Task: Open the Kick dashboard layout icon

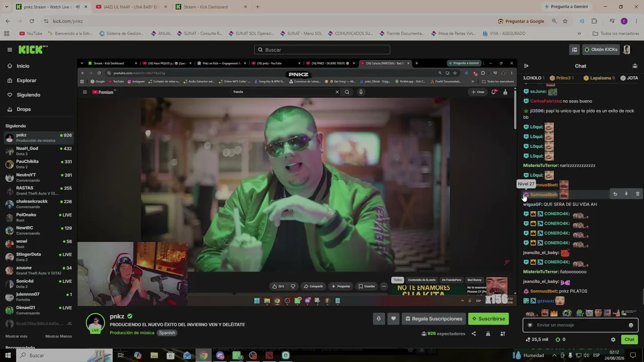Action: (x=574, y=50)
